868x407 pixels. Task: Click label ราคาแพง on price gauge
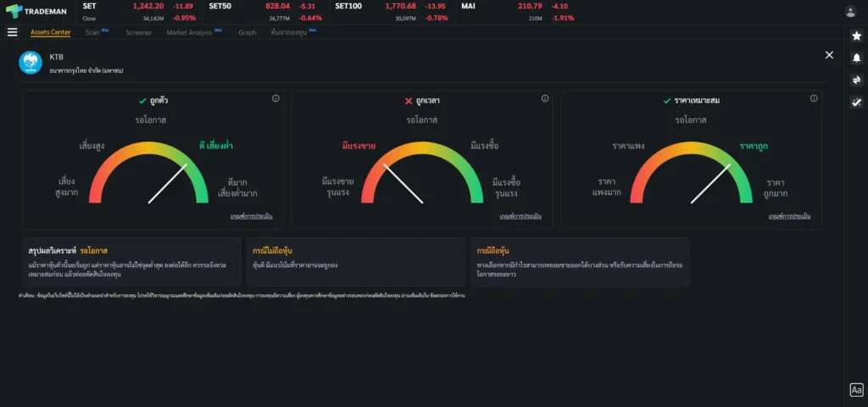[x=628, y=146]
